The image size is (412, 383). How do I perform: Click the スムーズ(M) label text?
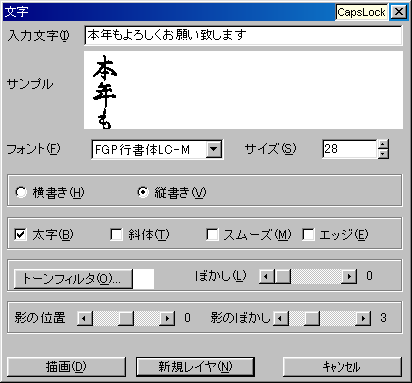pyautogui.click(x=257, y=235)
